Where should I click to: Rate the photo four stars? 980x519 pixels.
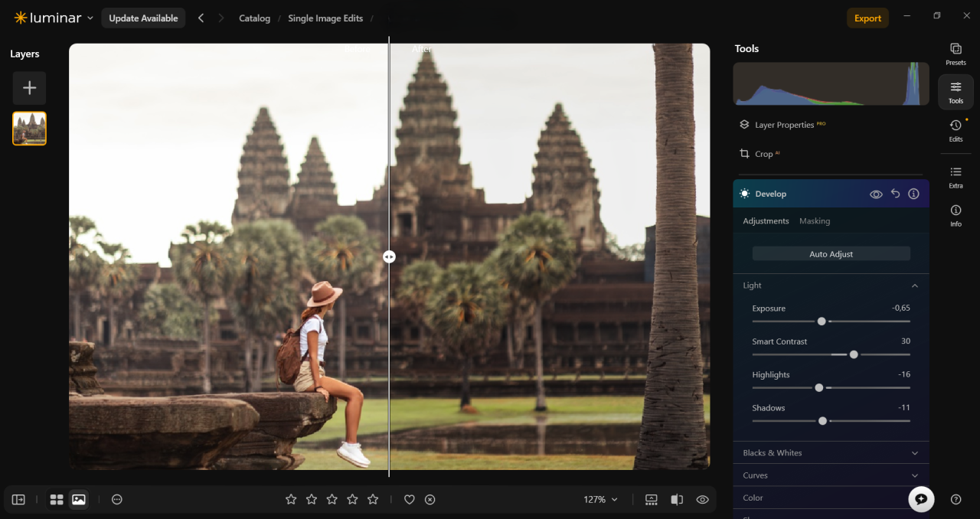pos(352,499)
